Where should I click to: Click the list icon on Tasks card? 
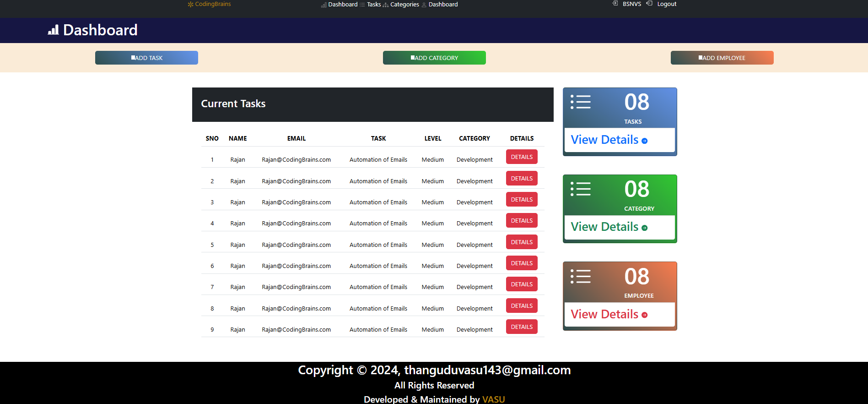coord(580,102)
